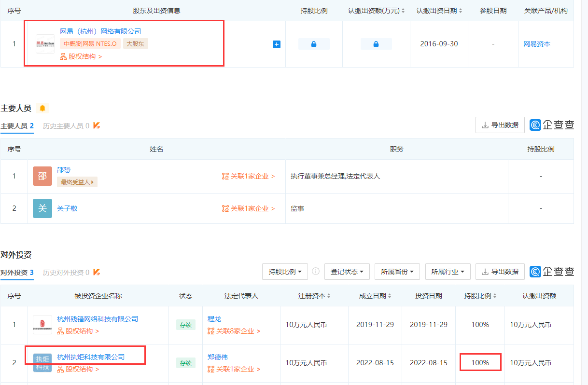
Task: Open the profile link for 邵赟
Action: tap(64, 170)
